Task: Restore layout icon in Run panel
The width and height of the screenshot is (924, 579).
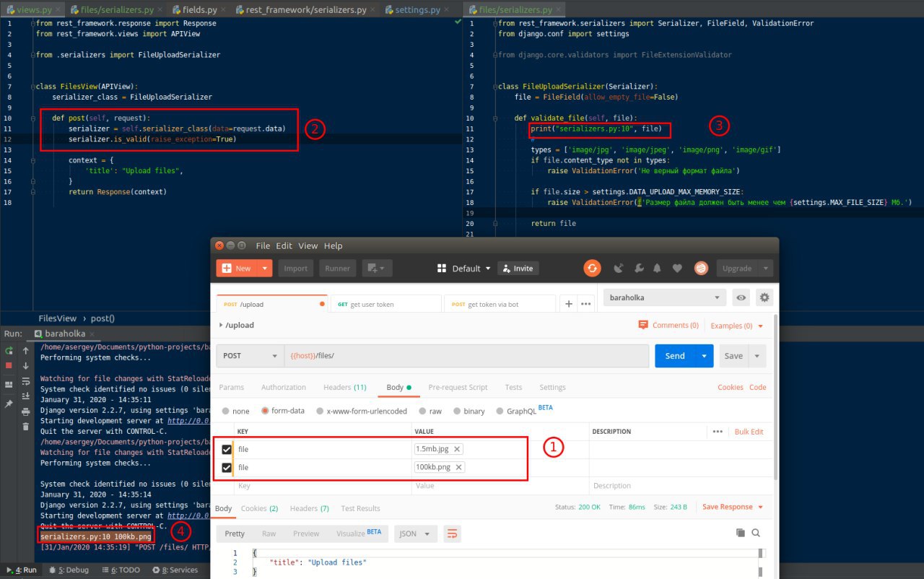Action: (9, 385)
